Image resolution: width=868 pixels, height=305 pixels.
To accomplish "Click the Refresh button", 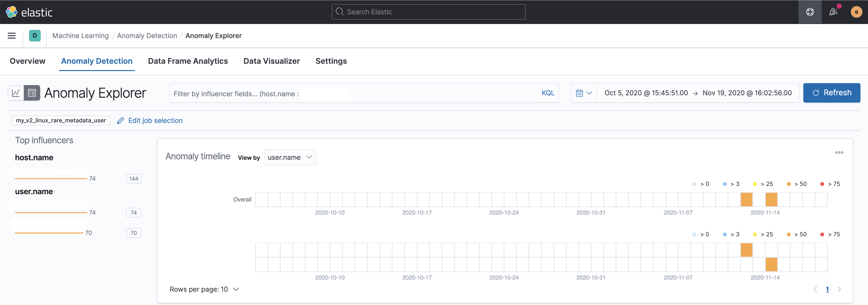I will [831, 93].
